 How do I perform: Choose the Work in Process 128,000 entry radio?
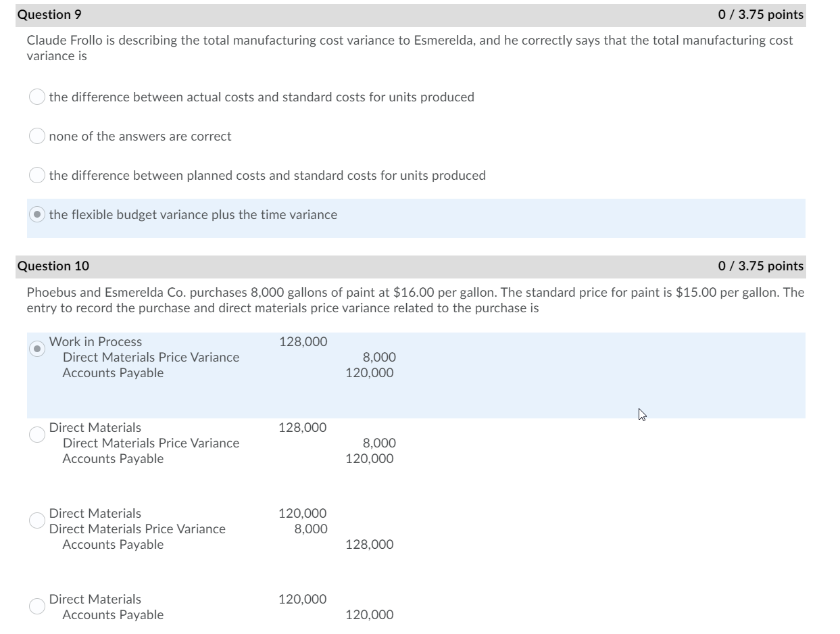(37, 348)
